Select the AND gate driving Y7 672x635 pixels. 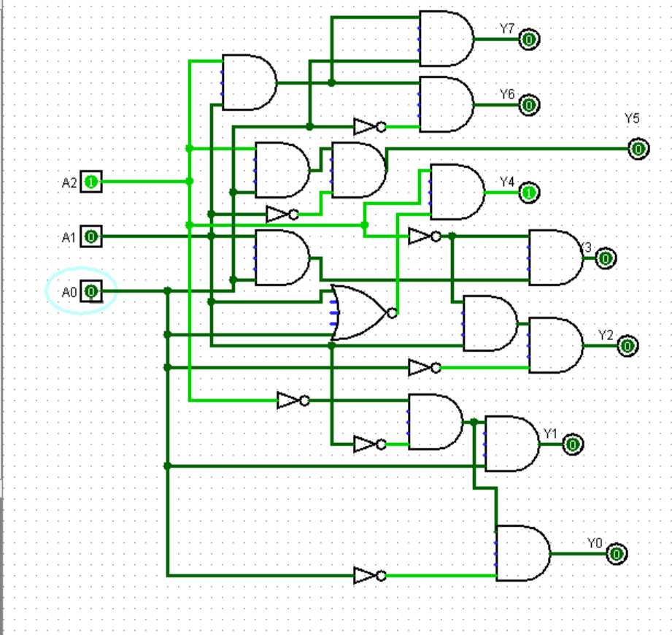click(x=445, y=39)
